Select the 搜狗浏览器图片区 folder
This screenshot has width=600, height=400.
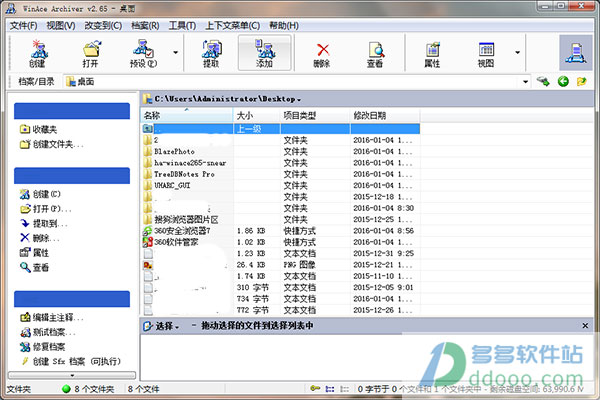click(280, 219)
